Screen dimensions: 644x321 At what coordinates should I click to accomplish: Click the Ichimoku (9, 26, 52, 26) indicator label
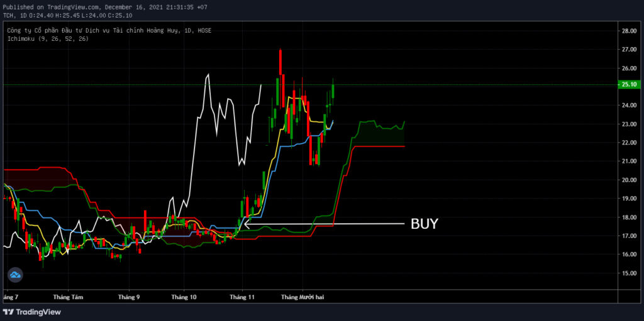tap(48, 38)
